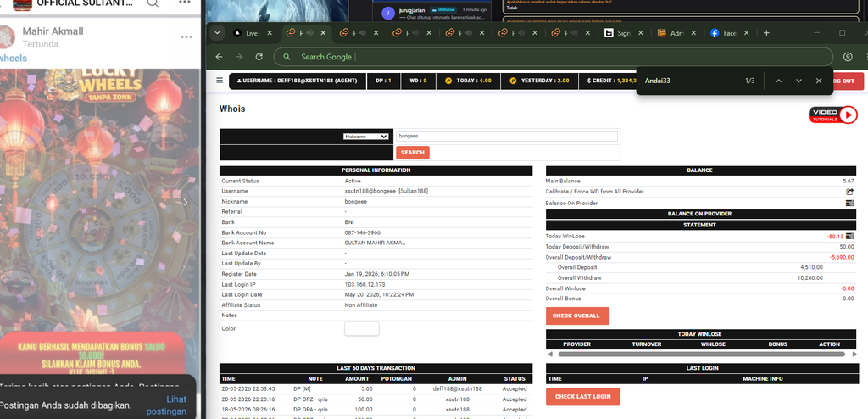
Task: Close the Sign browser tab
Action: pos(641,33)
